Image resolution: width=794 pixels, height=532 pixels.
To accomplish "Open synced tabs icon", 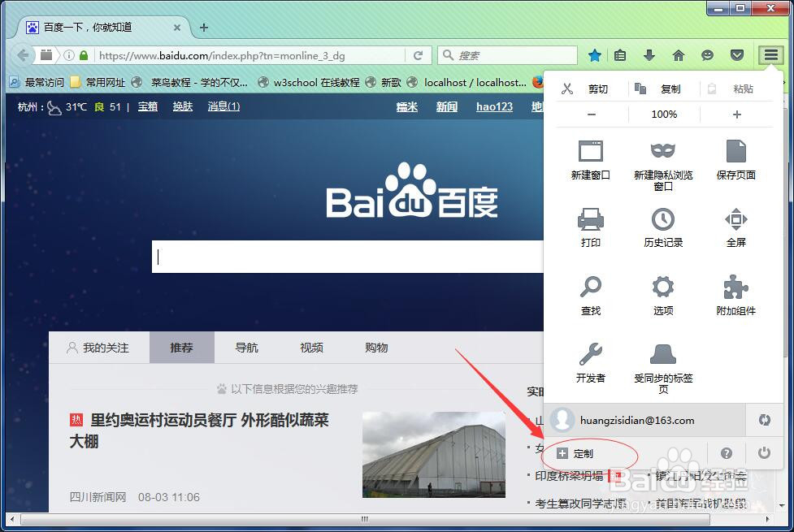I will (x=663, y=369).
